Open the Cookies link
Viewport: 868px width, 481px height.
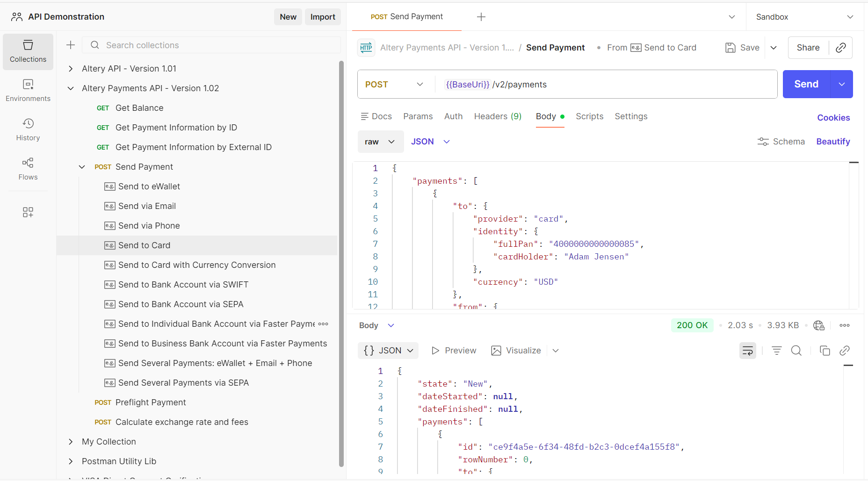click(833, 118)
